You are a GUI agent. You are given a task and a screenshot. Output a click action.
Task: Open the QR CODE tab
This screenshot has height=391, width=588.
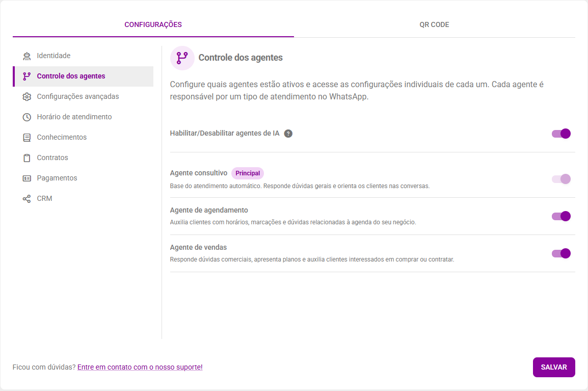(434, 25)
